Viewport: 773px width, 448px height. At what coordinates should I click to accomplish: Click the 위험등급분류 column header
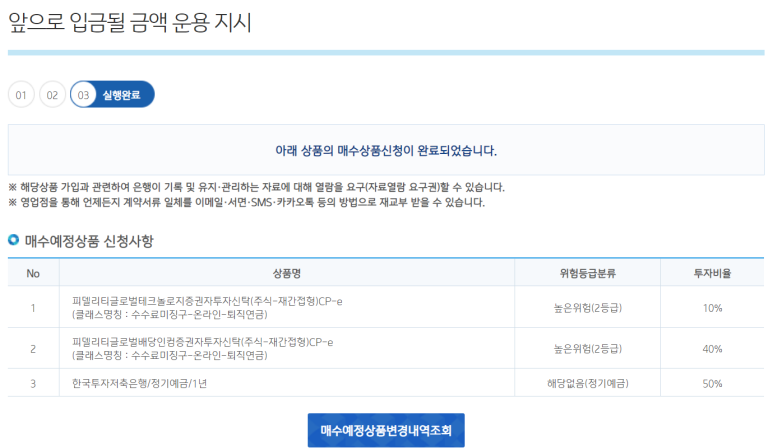coord(588,274)
